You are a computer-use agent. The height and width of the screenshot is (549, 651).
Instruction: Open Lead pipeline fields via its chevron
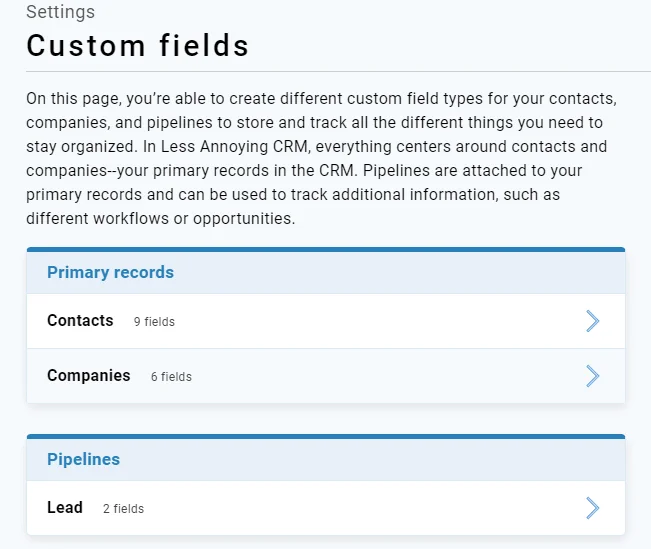click(x=592, y=508)
